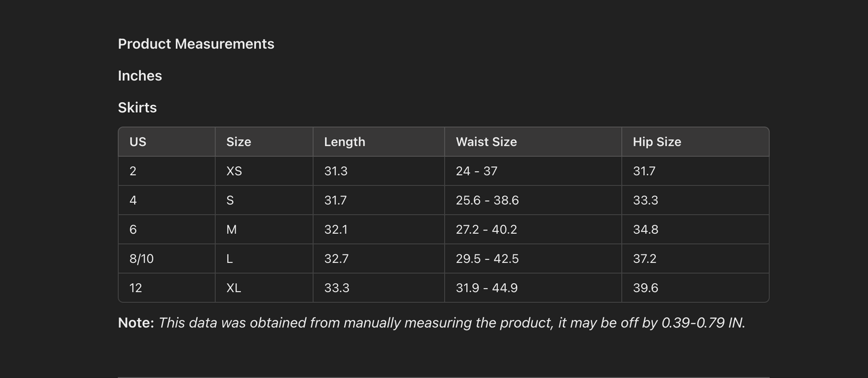Image resolution: width=868 pixels, height=378 pixels.
Task: Click the US column header
Action: pos(138,142)
